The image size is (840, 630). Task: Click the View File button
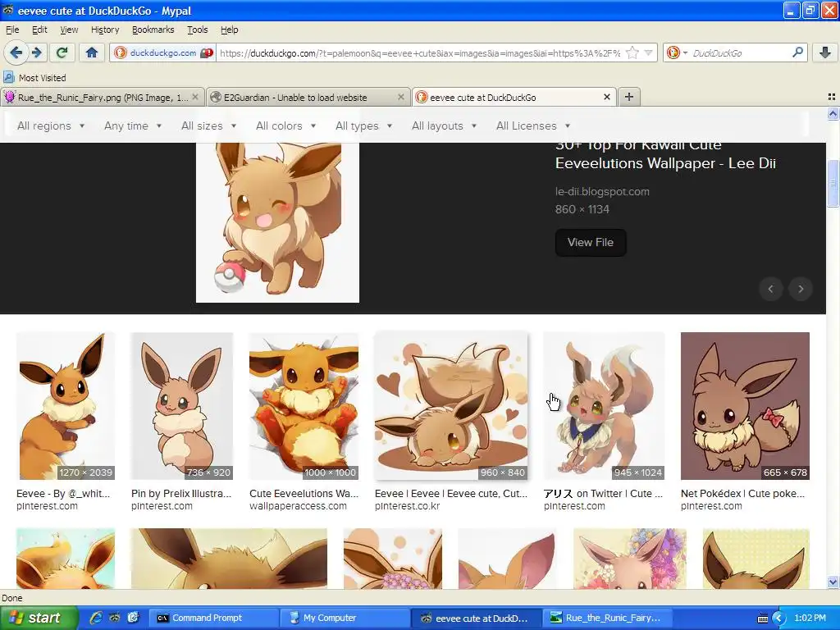pyautogui.click(x=591, y=242)
